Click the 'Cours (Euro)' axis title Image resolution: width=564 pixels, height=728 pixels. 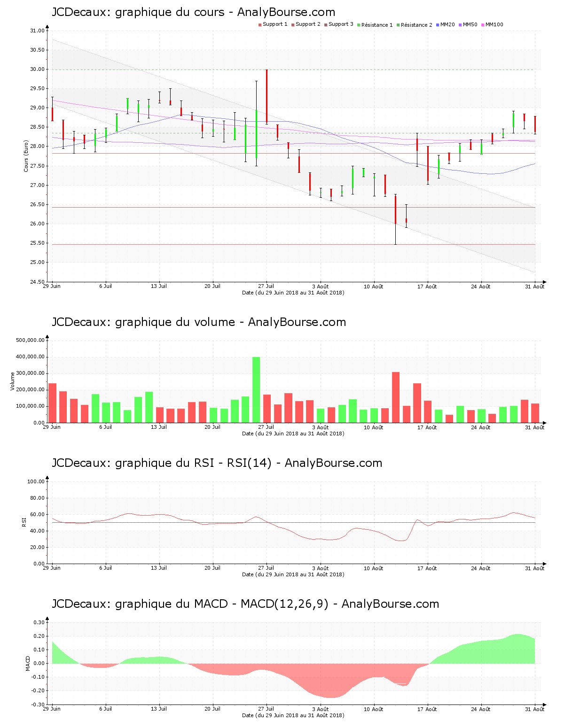[x=26, y=156]
